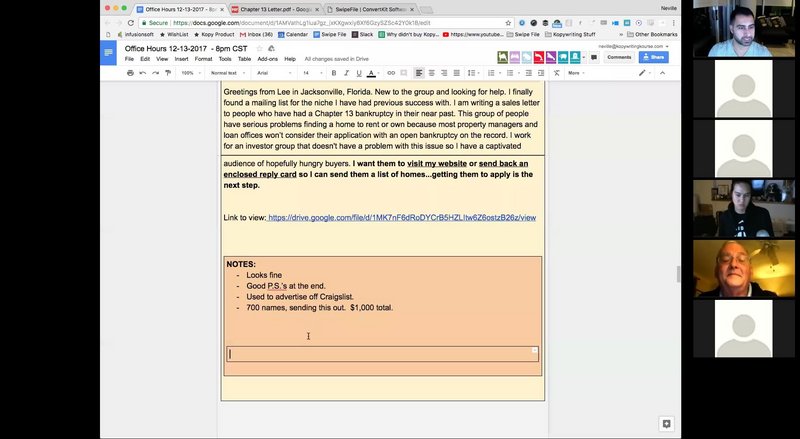Click the document vertical scrollbar handle

[678, 274]
